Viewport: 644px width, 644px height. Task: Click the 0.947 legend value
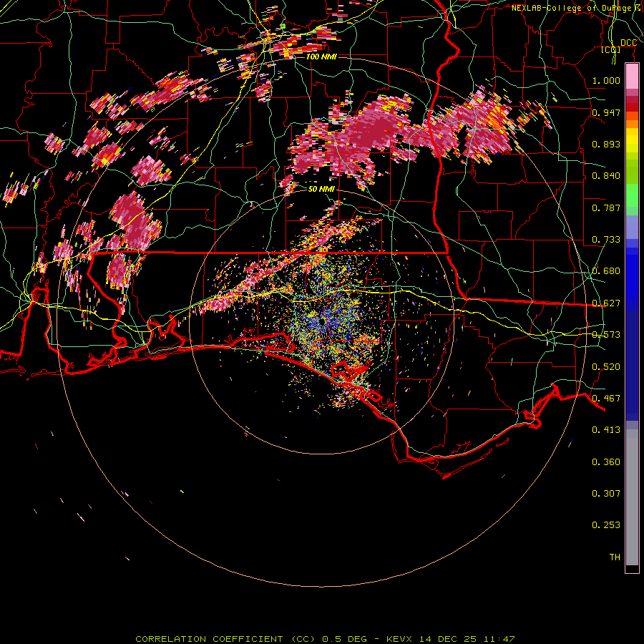click(x=606, y=112)
